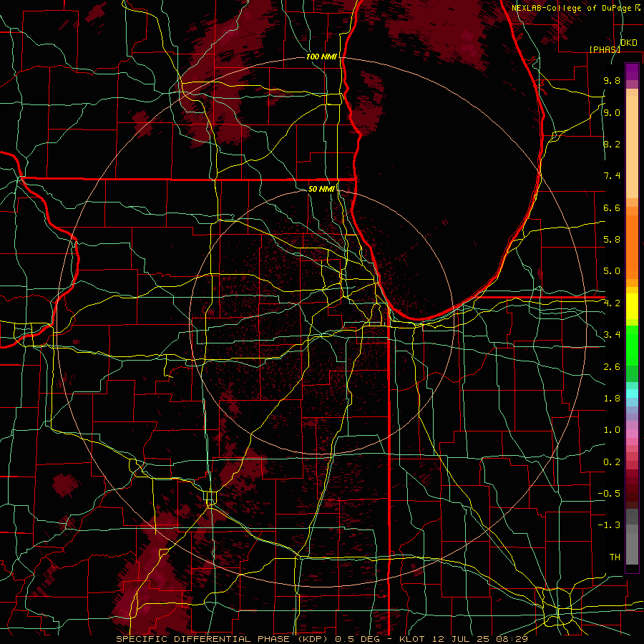Image resolution: width=644 pixels, height=644 pixels.
Task: Click the 9.0 value on the color scale
Action: (x=612, y=112)
